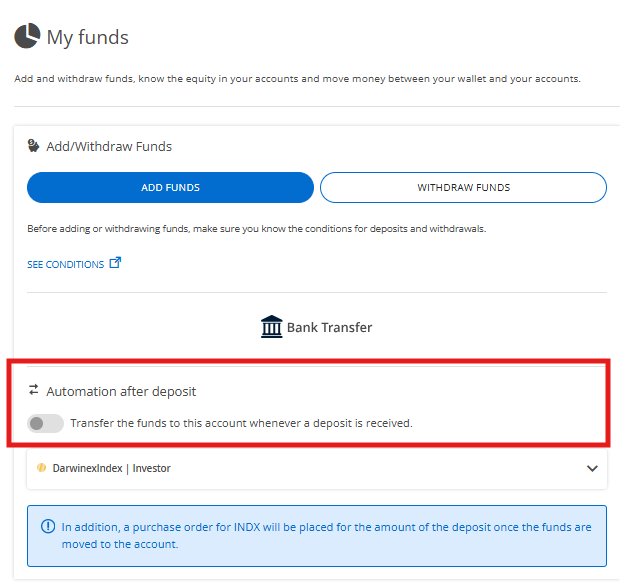The height and width of the screenshot is (583, 620).
Task: Click the My funds pie chart icon
Action: point(27,37)
